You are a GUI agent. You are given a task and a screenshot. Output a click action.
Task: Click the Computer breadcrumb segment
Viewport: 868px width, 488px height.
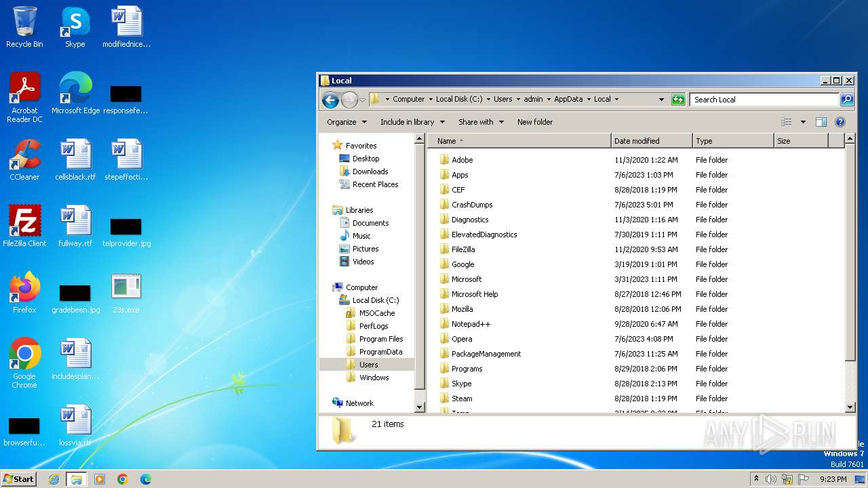coord(409,100)
